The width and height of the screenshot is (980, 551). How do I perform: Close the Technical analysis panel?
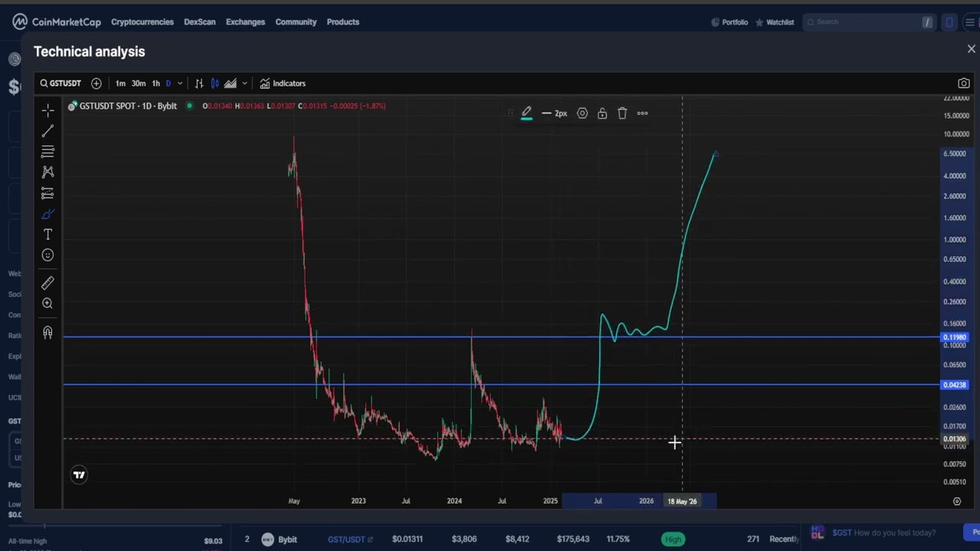coord(972,49)
